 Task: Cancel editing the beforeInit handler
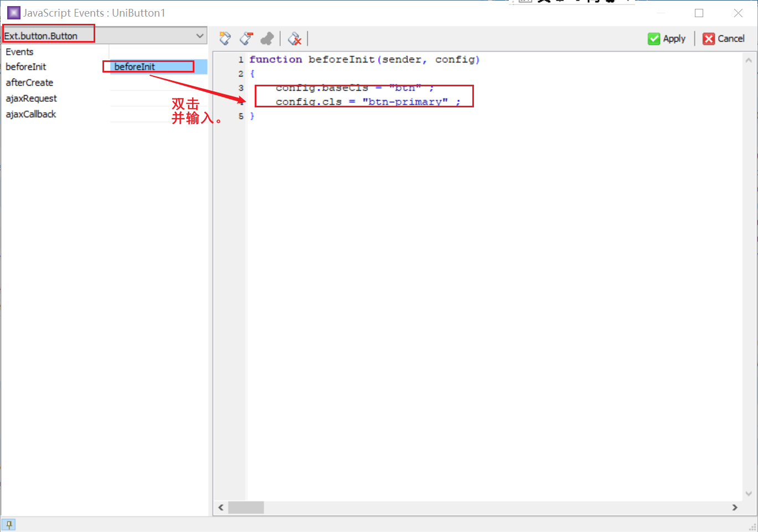pyautogui.click(x=723, y=38)
